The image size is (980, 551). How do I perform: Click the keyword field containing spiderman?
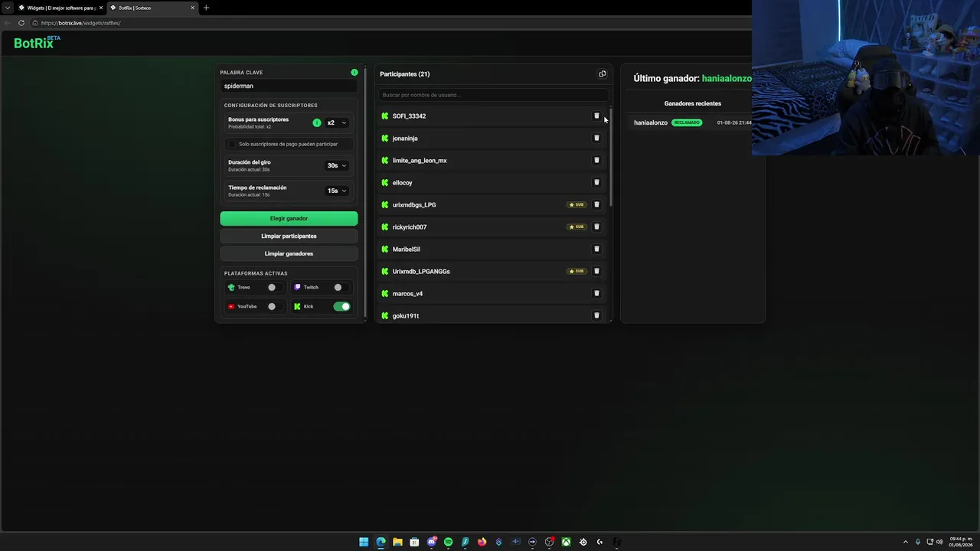point(289,86)
